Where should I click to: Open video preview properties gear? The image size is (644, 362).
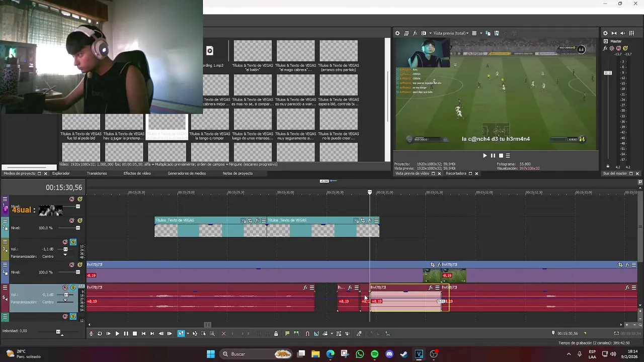(397, 33)
